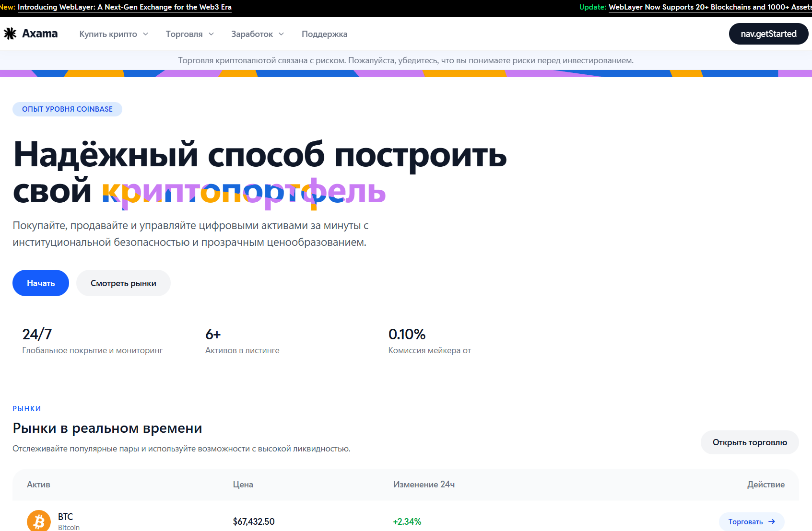Click the ОПЫТ УРОВНЯ COINBASE badge

(67, 109)
